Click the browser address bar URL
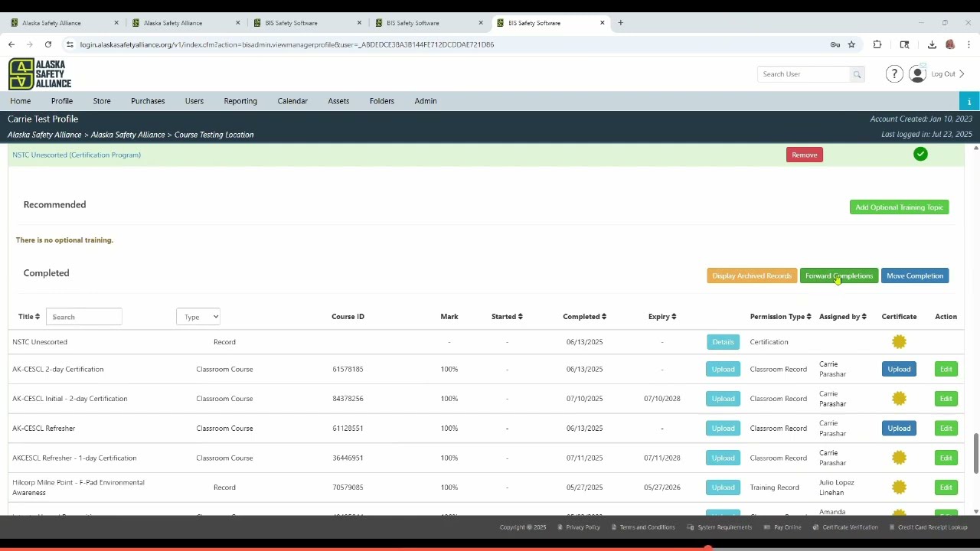980x551 pixels. coord(287,44)
